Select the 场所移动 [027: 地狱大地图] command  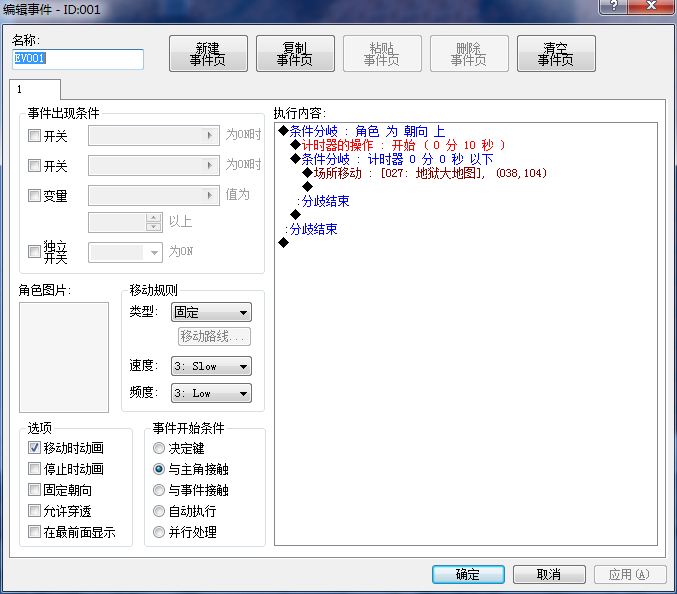coord(424,173)
